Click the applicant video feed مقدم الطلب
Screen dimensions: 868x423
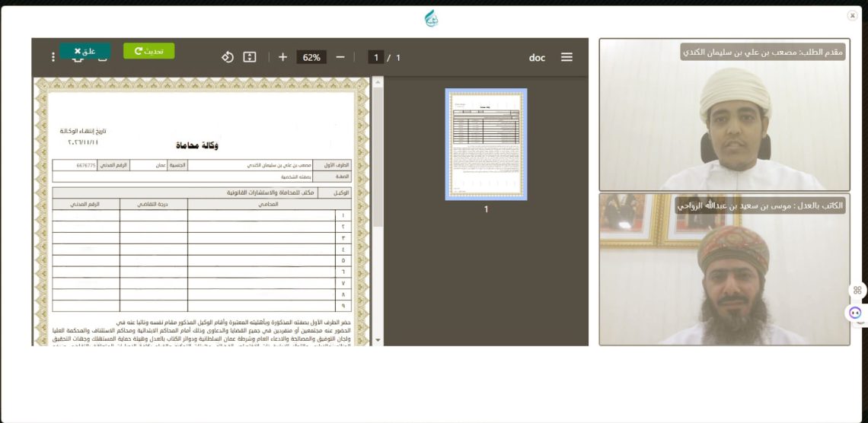click(x=724, y=114)
